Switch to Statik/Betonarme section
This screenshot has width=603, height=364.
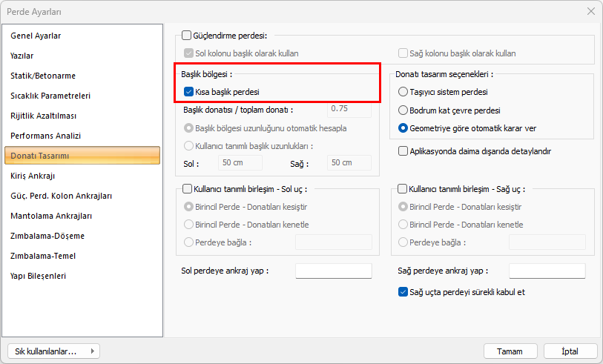tap(43, 76)
